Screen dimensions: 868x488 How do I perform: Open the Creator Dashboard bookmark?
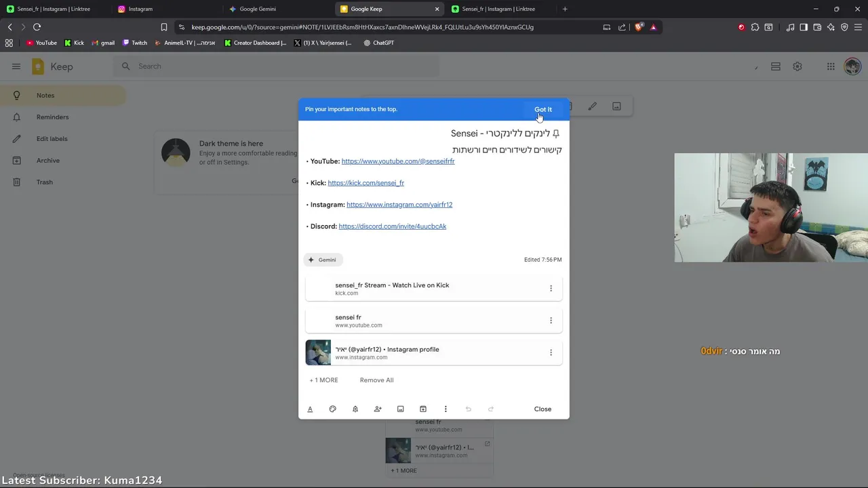coord(256,43)
